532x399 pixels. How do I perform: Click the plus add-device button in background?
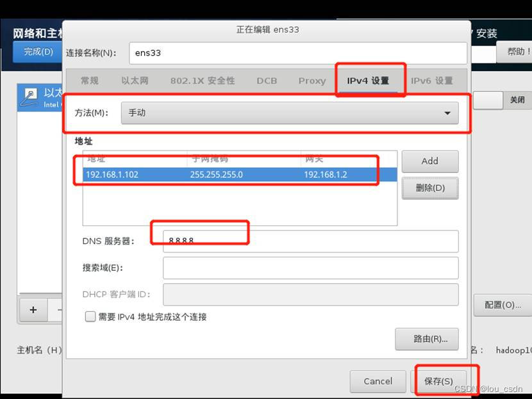33,310
